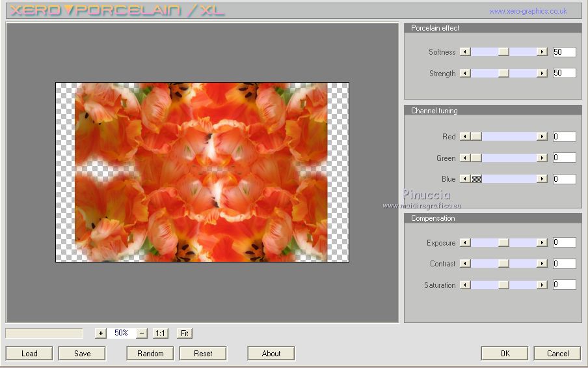This screenshot has width=588, height=368.
Task: Click the 50% zoom level field
Action: coord(121,333)
